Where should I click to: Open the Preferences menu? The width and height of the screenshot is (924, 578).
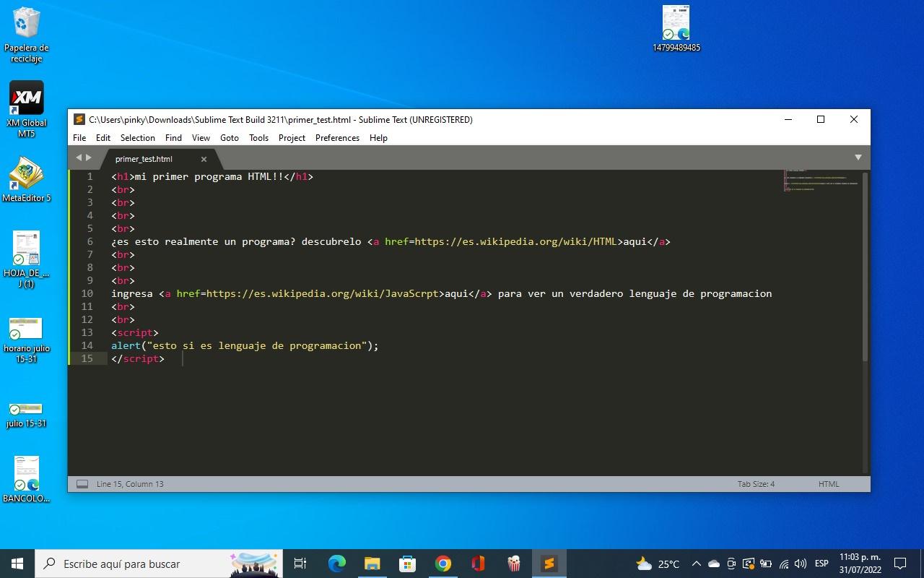[337, 138]
